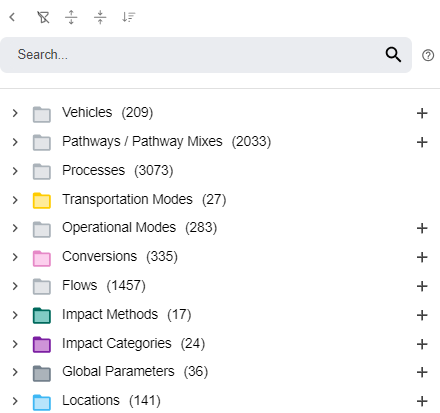Add a new item to Vehicles
Image resolution: width=440 pixels, height=413 pixels.
(x=422, y=113)
